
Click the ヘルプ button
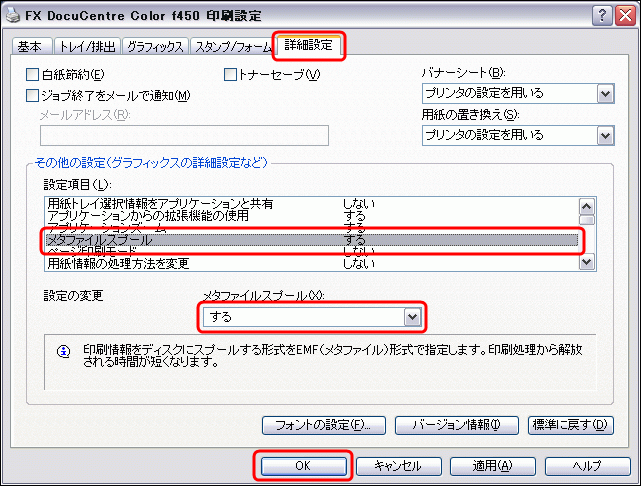coord(587,466)
